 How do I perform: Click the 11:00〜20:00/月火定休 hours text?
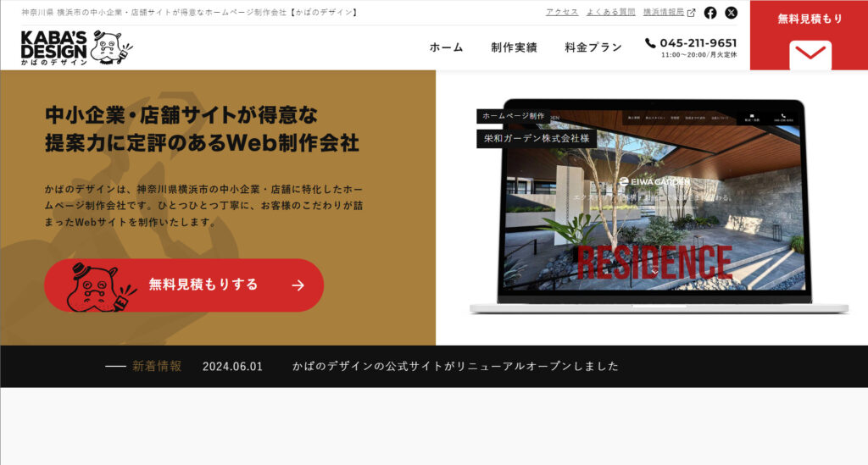pyautogui.click(x=698, y=55)
